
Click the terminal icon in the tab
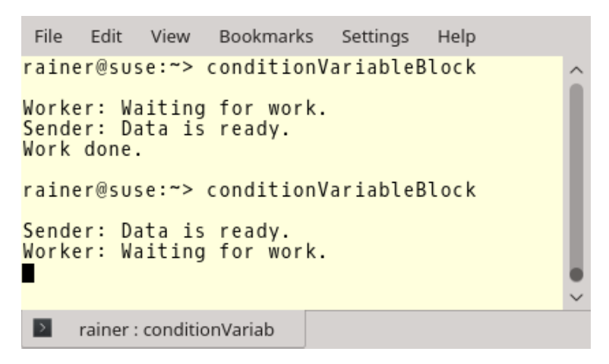click(x=43, y=328)
